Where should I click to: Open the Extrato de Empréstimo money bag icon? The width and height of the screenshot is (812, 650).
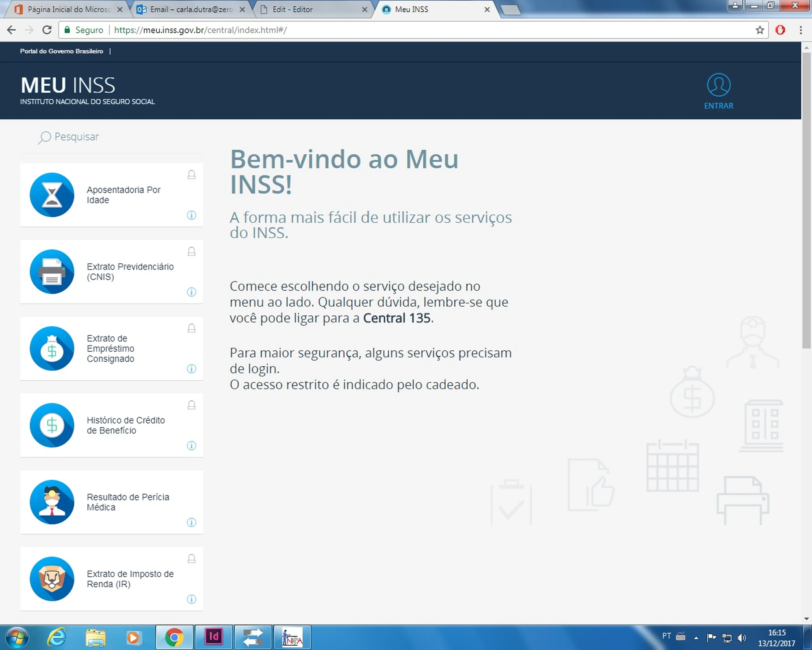(52, 348)
